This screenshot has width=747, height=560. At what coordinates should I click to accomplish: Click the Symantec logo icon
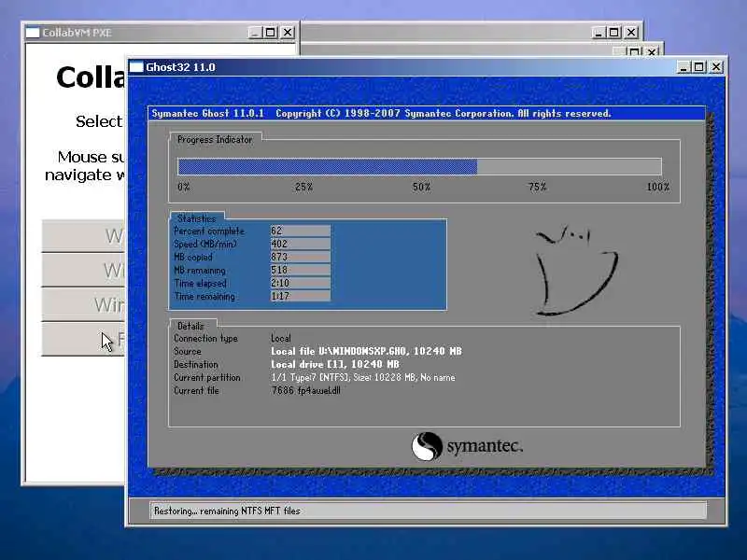click(427, 446)
